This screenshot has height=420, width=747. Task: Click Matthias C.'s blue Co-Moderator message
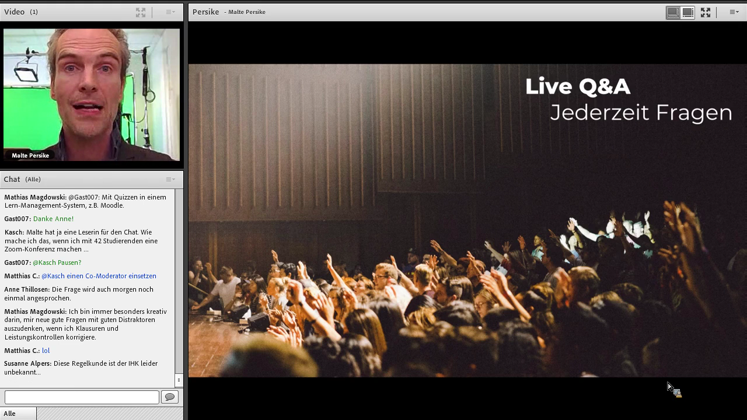click(x=98, y=276)
